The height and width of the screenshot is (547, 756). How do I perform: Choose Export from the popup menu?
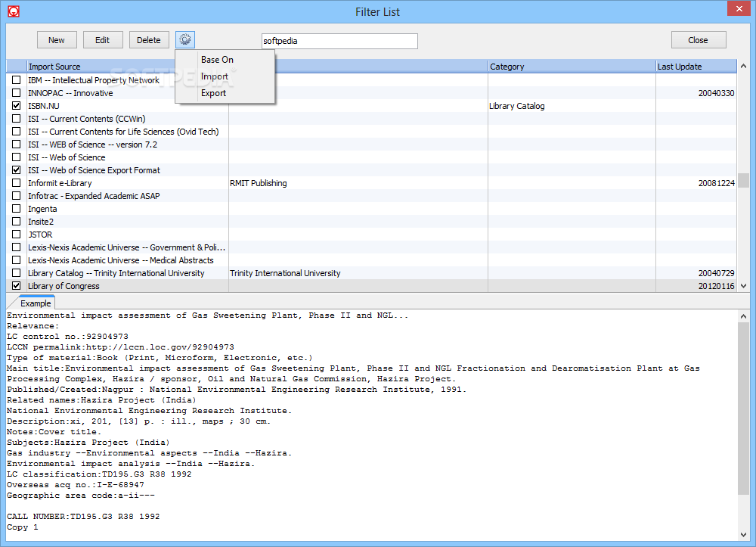[x=214, y=93]
